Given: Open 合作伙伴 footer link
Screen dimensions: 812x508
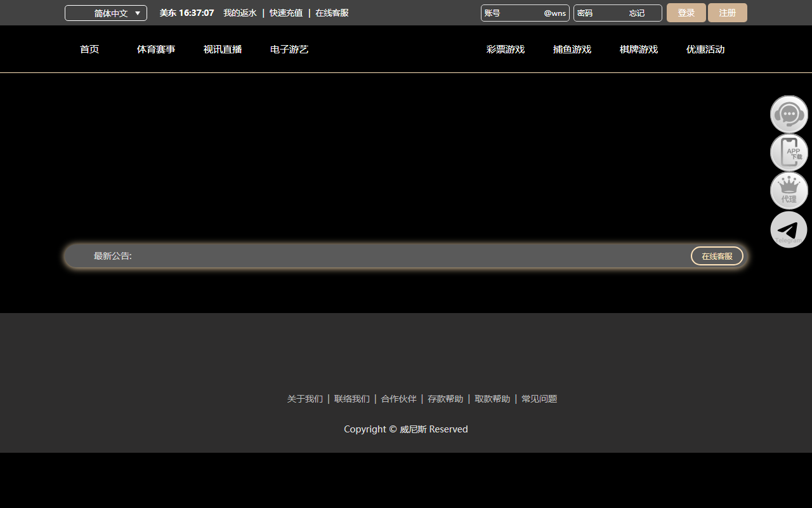Looking at the screenshot, I should [x=399, y=399].
